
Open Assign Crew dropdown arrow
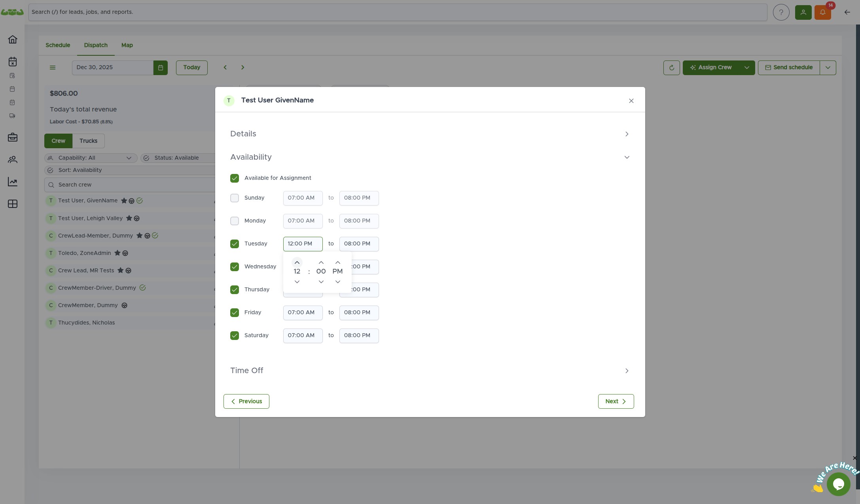747,68
